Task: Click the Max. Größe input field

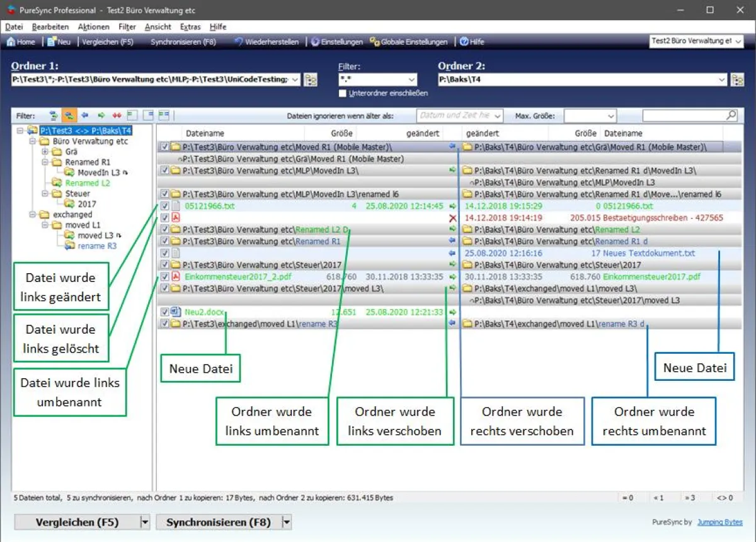Action: click(588, 115)
